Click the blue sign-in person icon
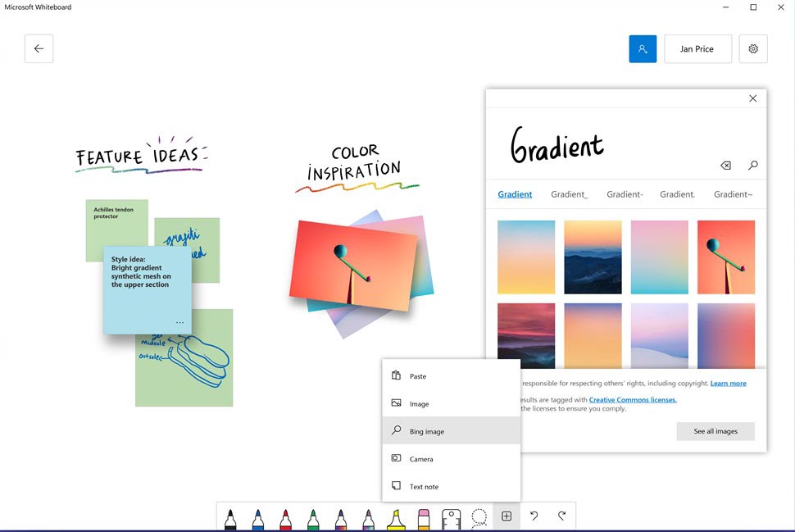This screenshot has height=532, width=795. [x=643, y=48]
